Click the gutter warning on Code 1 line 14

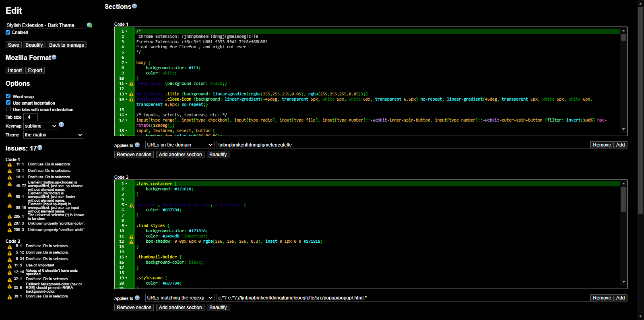coord(131,99)
